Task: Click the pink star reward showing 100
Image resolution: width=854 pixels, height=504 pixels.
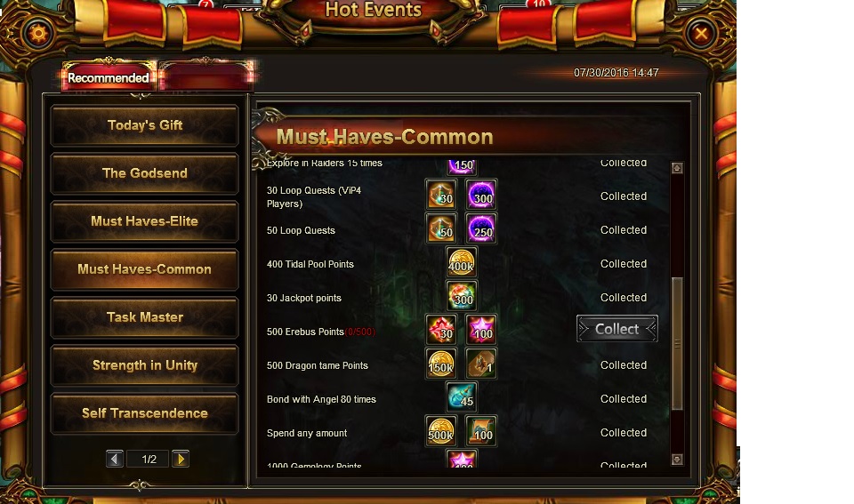Action: (481, 331)
